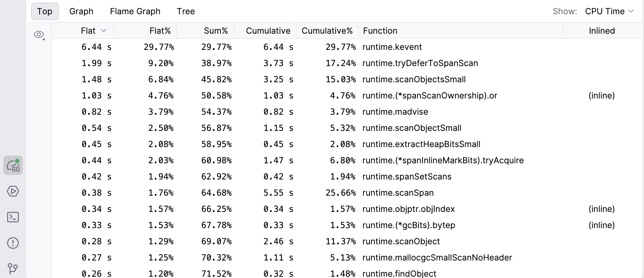Click the 2.46 s cumulative value
Screen dimensions: 644x278
278,241
